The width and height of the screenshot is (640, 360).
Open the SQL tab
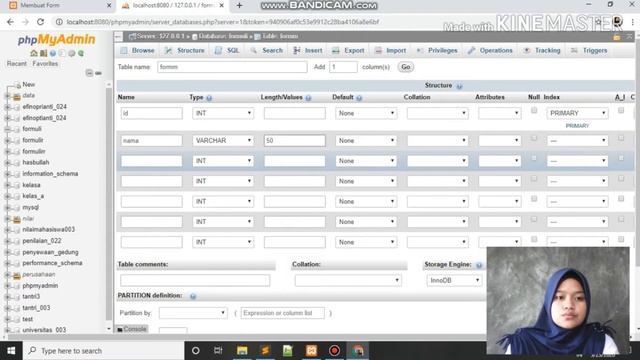click(228, 51)
